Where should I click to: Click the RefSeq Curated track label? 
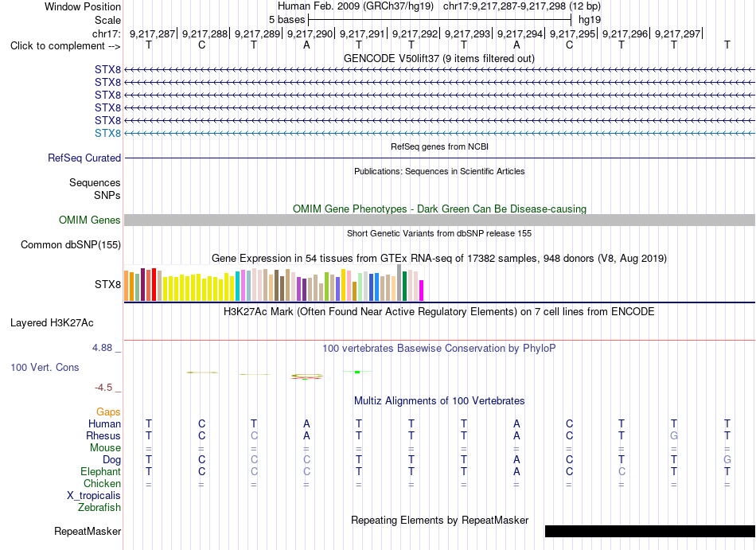pyautogui.click(x=84, y=158)
